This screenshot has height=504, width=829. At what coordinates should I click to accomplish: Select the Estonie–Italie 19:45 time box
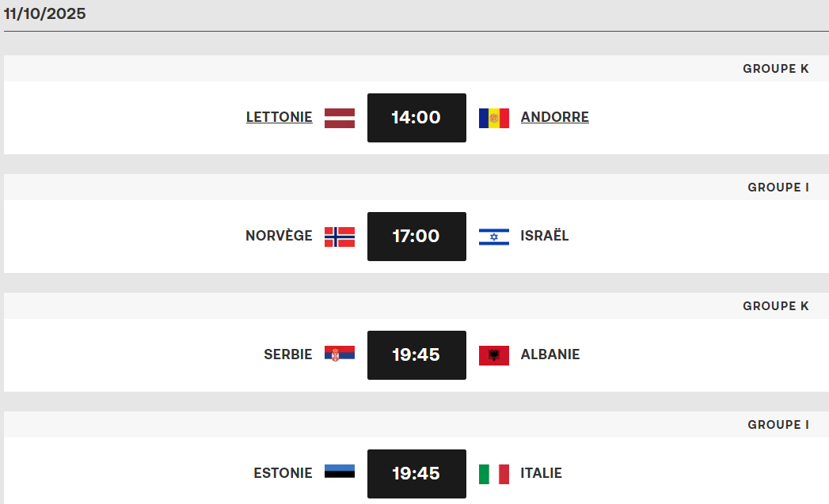(416, 474)
